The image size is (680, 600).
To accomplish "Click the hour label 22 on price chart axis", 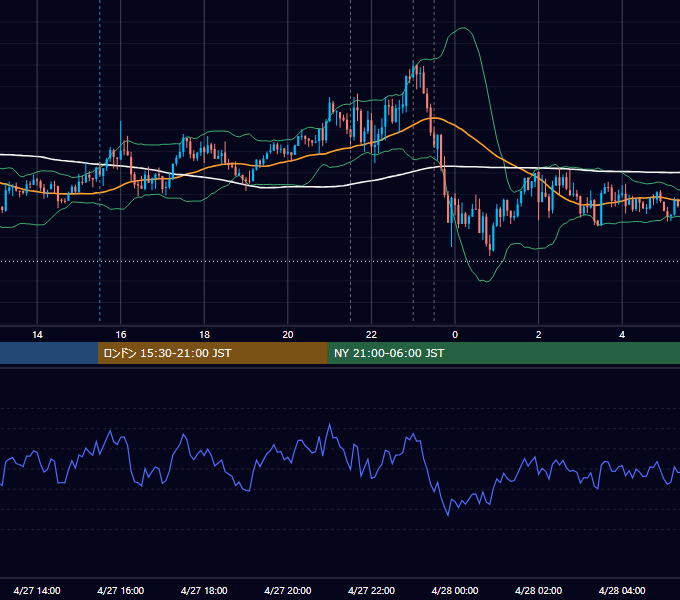I will (371, 335).
